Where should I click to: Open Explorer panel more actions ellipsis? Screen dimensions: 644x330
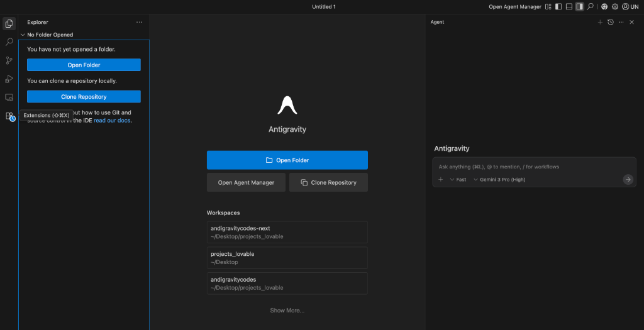pos(139,22)
